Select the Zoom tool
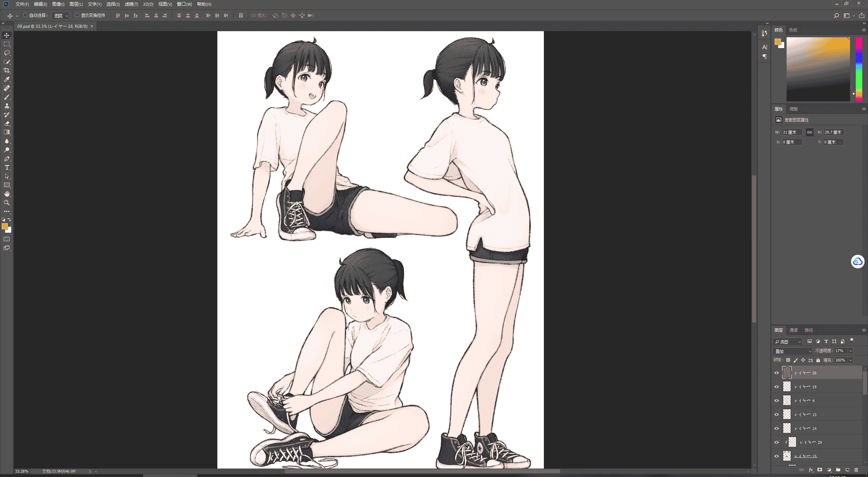868x477 pixels. coord(7,203)
